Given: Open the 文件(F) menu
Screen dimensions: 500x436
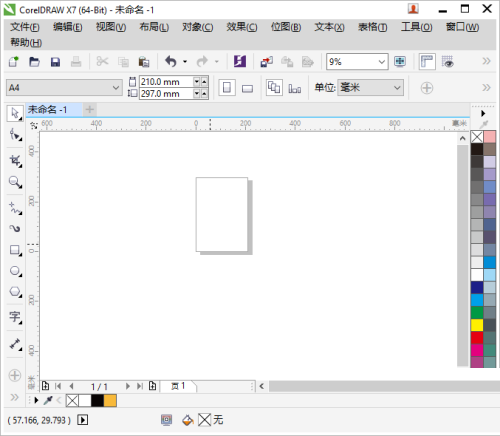Looking at the screenshot, I should click(25, 27).
